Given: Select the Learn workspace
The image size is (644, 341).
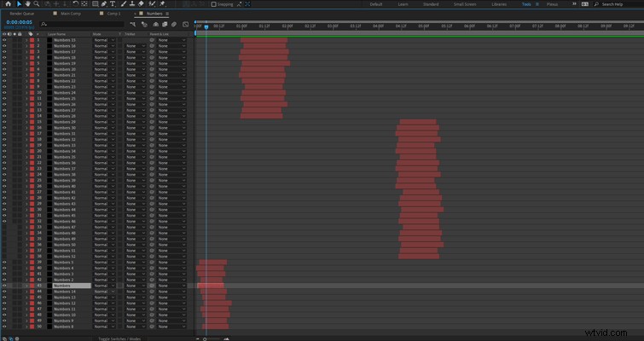Looking at the screenshot, I should pos(403,4).
